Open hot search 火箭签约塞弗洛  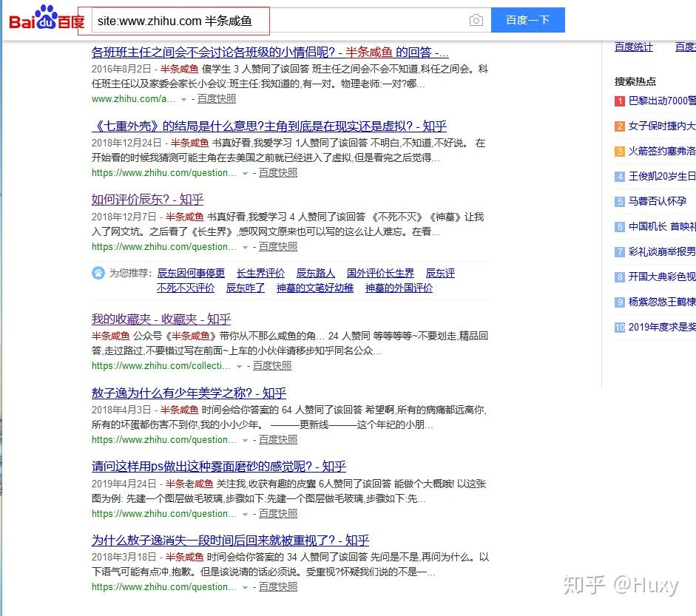(x=662, y=151)
